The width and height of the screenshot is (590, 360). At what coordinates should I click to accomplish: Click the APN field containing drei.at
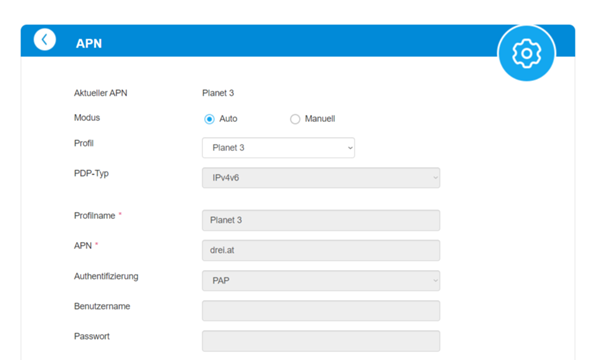321,251
